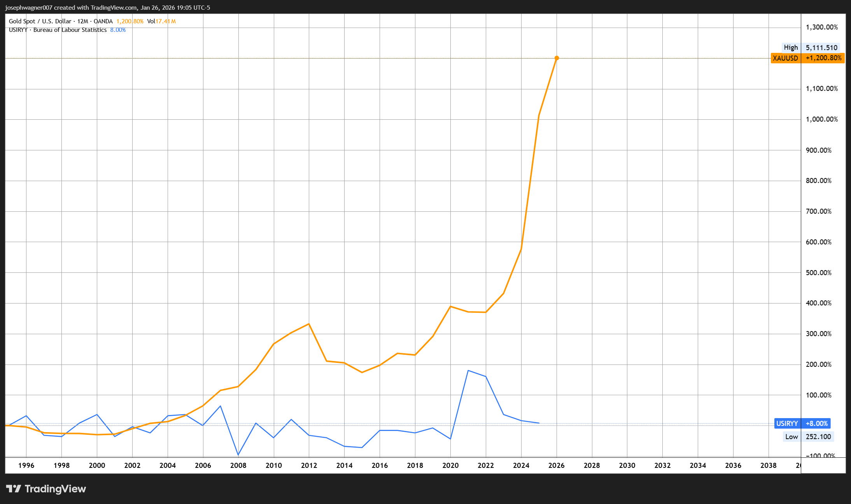851x504 pixels.
Task: Click the TradingView wordmark at bottom
Action: pos(55,489)
